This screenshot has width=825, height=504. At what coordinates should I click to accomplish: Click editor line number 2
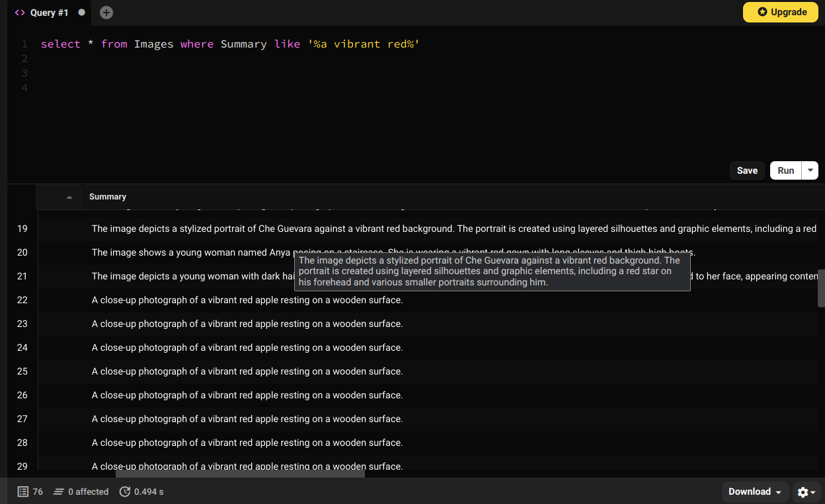tap(24, 59)
